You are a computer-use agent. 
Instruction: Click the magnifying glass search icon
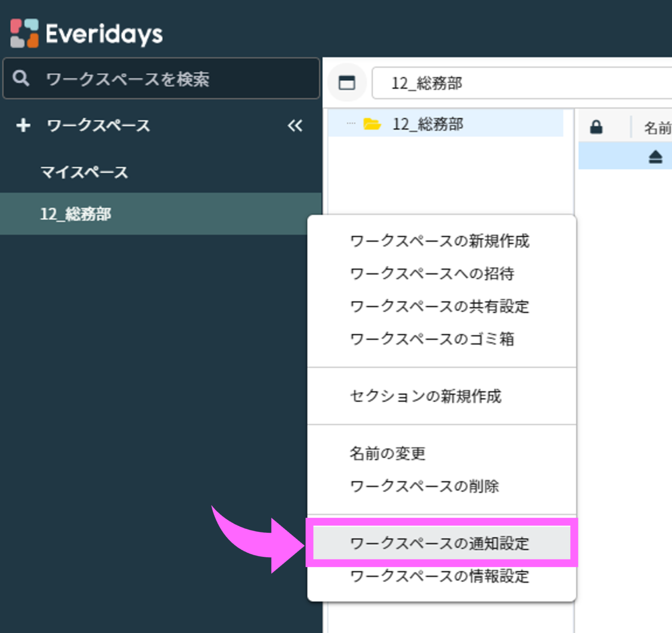pyautogui.click(x=21, y=78)
